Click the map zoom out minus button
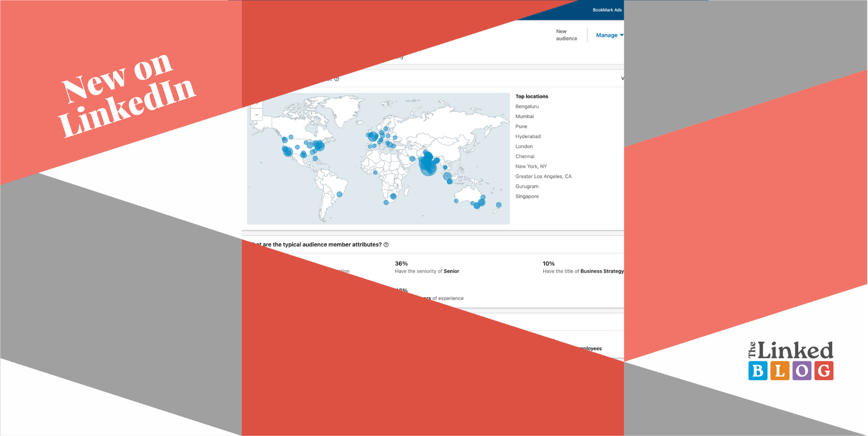The width and height of the screenshot is (868, 436). (256, 115)
